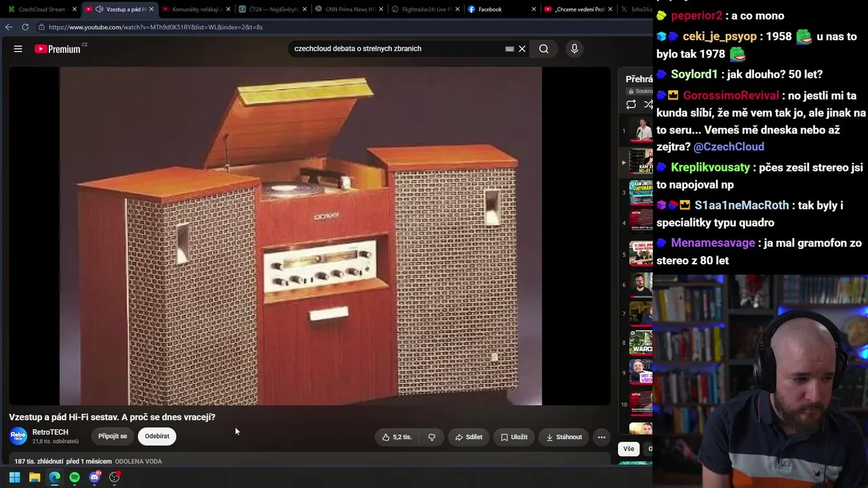Start voice search with the microphone
Image resolution: width=868 pixels, height=488 pixels.
(574, 49)
